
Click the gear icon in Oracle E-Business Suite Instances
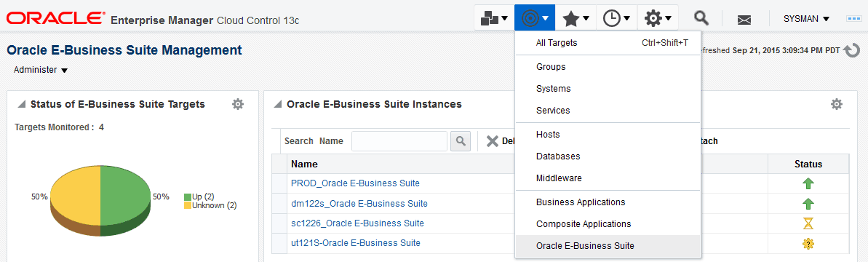[x=837, y=104]
